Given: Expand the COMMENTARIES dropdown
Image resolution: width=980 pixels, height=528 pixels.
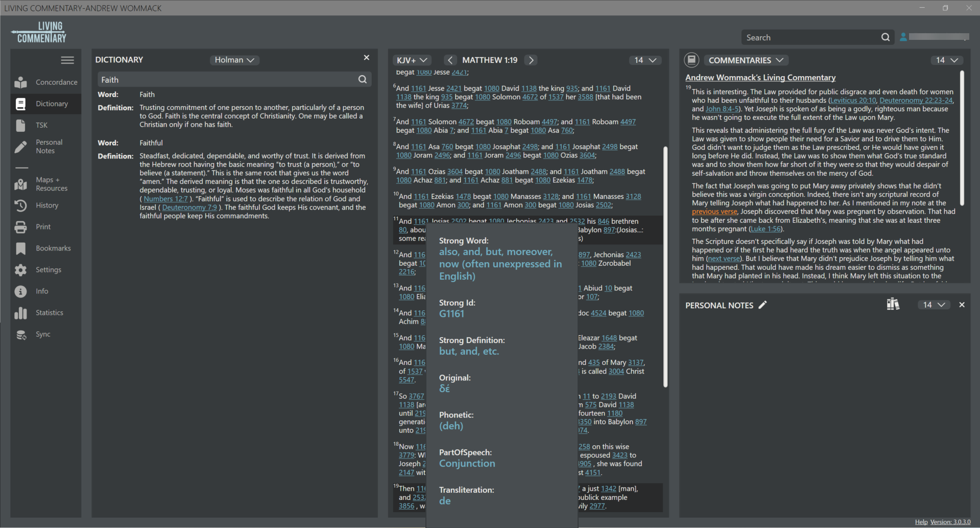Looking at the screenshot, I should click(746, 60).
